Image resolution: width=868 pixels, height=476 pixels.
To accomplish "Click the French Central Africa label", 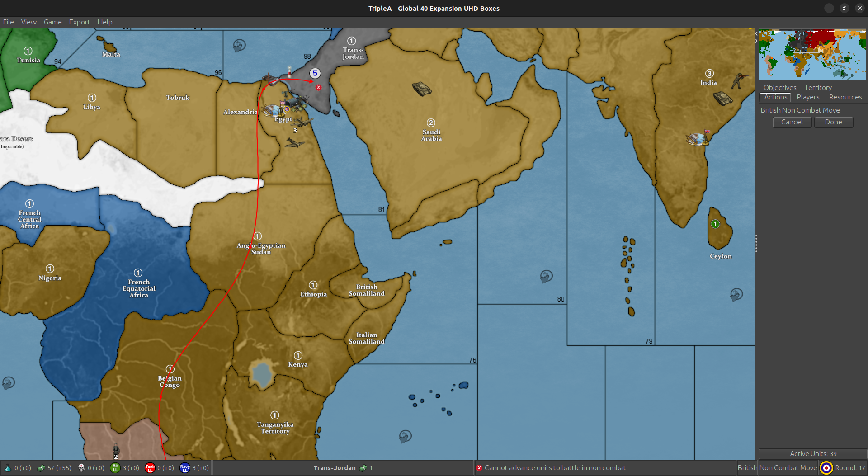I will (29, 219).
